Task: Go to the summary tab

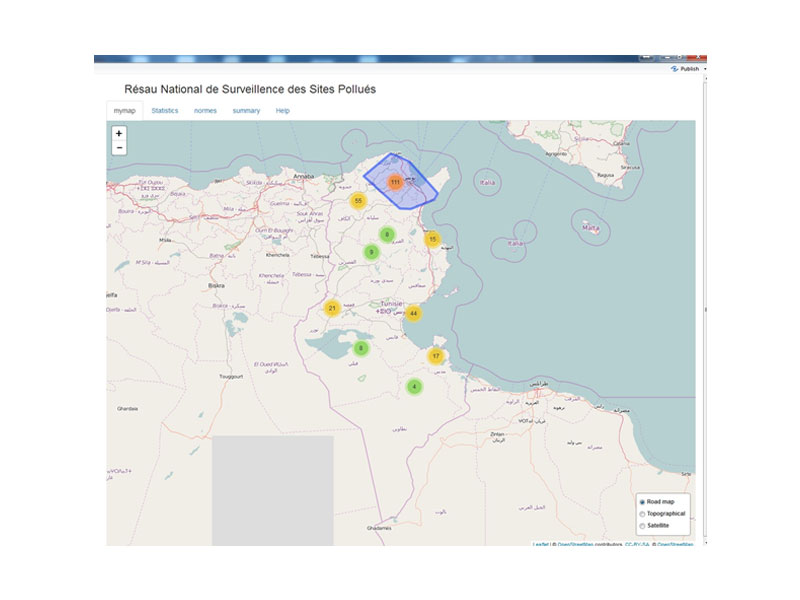Action: (246, 110)
